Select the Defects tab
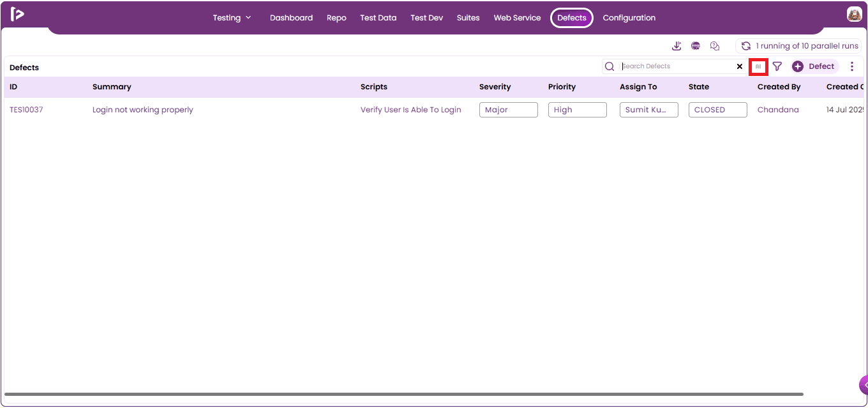Viewport: 868px width, 408px height. click(572, 18)
